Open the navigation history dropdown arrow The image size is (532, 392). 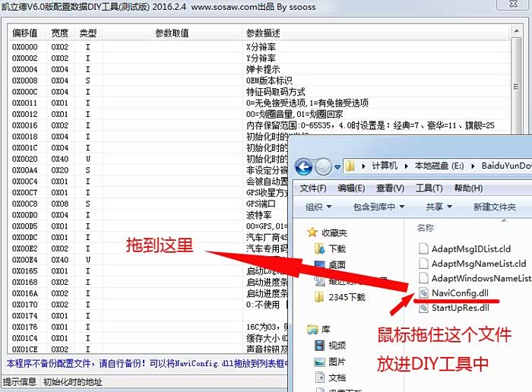tap(337, 167)
